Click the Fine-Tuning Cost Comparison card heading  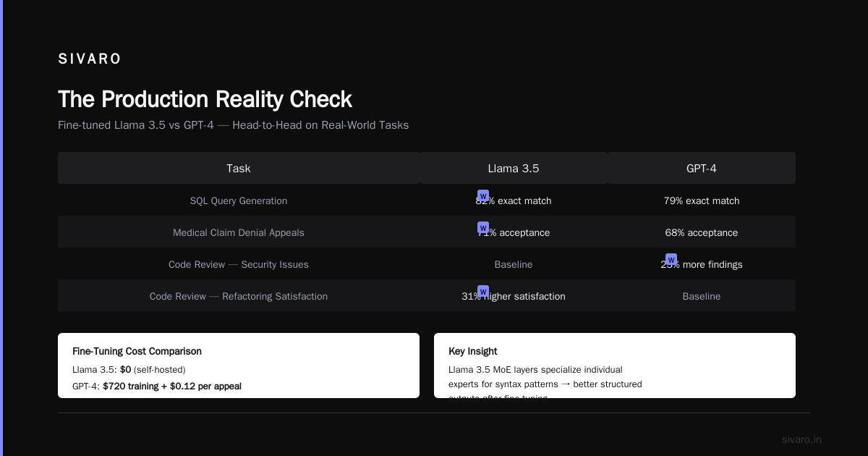(x=137, y=351)
